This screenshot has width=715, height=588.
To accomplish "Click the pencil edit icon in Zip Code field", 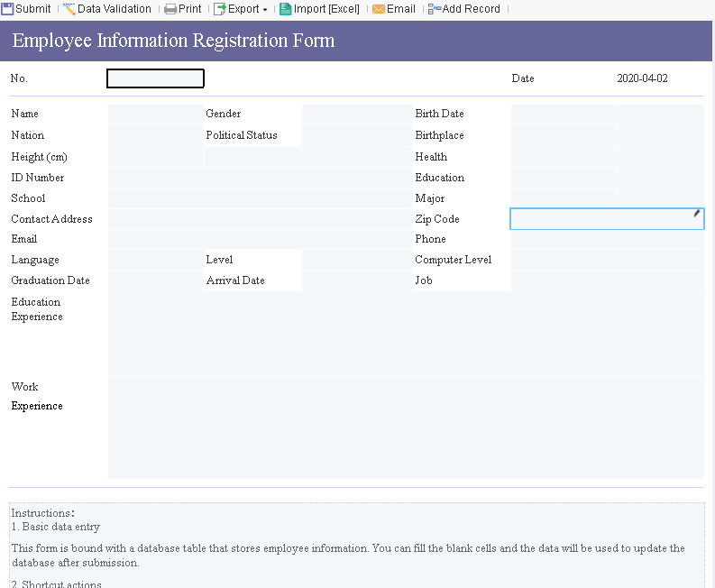I will point(697,213).
